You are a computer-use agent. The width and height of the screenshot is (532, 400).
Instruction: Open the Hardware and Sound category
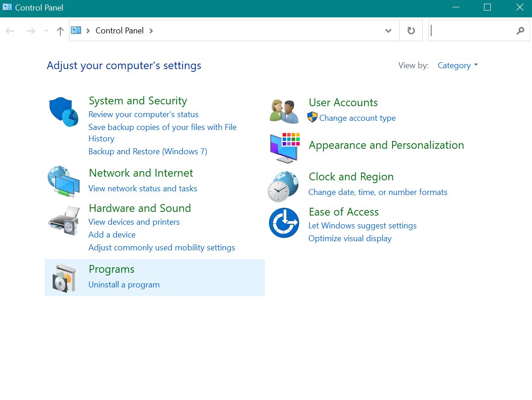coord(140,208)
